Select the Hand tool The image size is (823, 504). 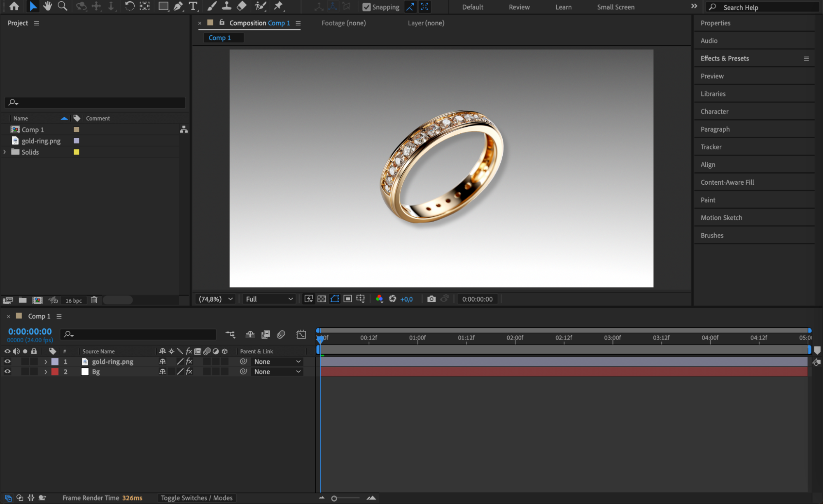(x=48, y=6)
